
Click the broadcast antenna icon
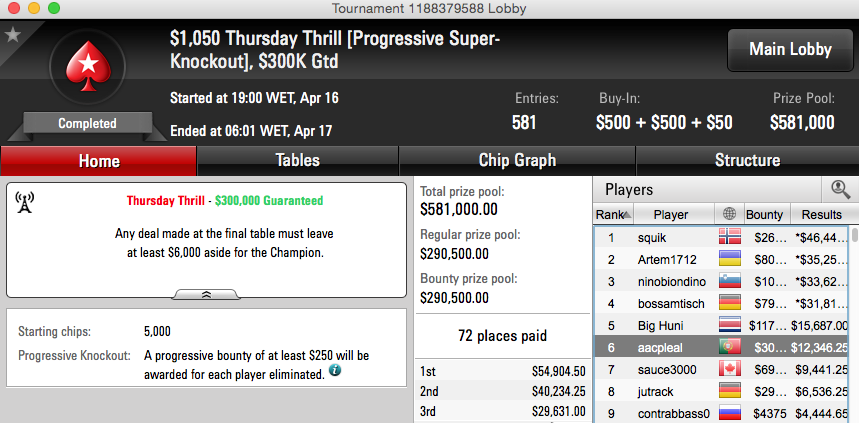click(24, 202)
